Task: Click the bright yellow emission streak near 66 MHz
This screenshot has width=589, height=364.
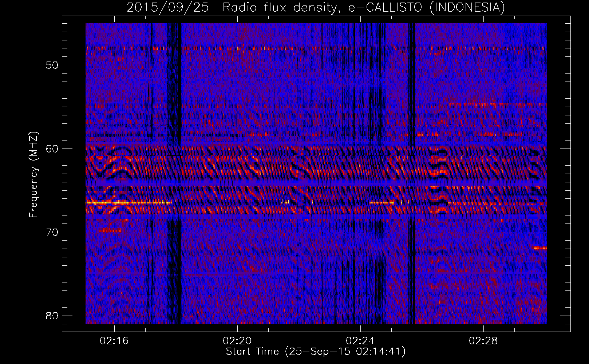Action: (129, 202)
